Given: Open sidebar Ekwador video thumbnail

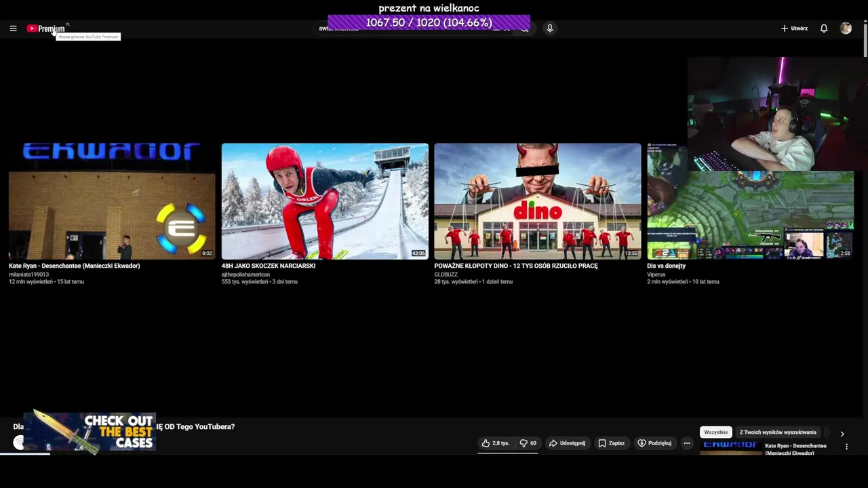Looking at the screenshot, I should [x=730, y=447].
